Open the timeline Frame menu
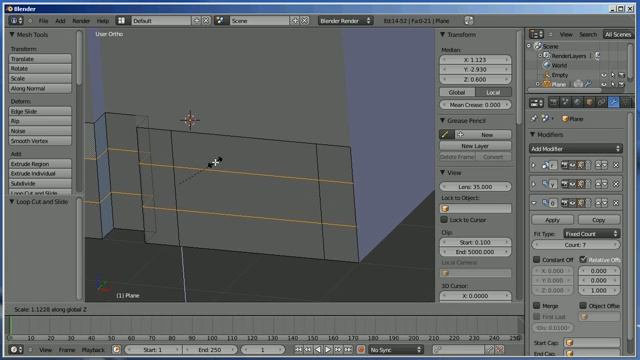 click(x=67, y=349)
